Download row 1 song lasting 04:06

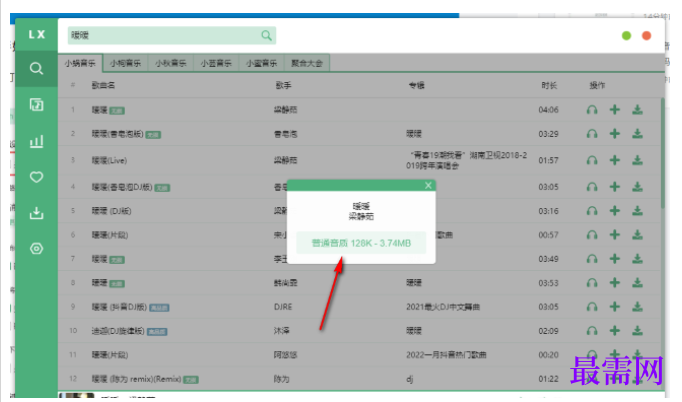(x=637, y=110)
